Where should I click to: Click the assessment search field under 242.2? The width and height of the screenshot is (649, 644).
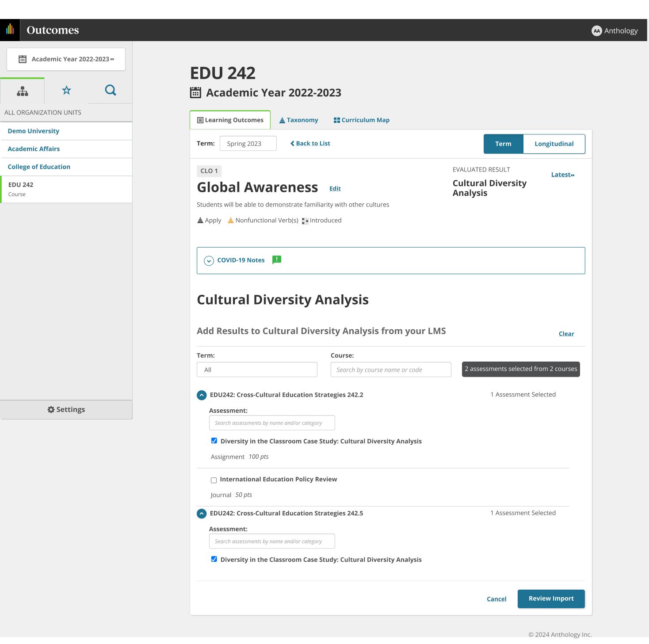272,423
